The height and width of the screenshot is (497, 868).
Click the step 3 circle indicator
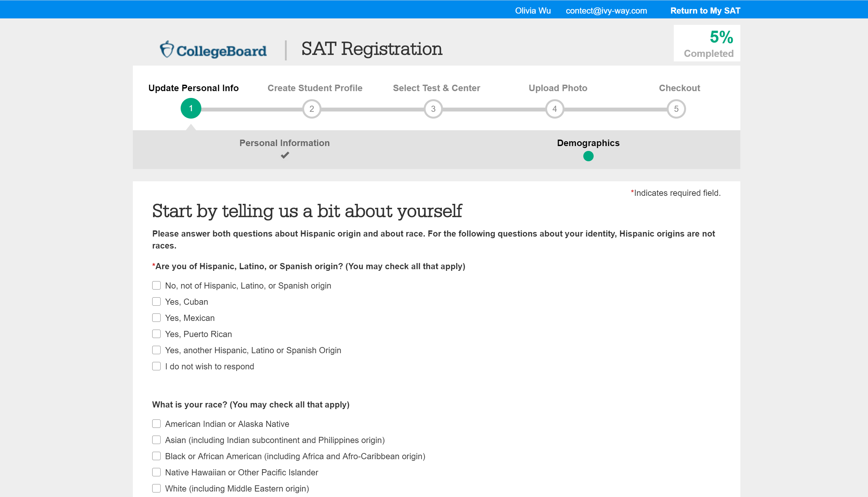433,109
